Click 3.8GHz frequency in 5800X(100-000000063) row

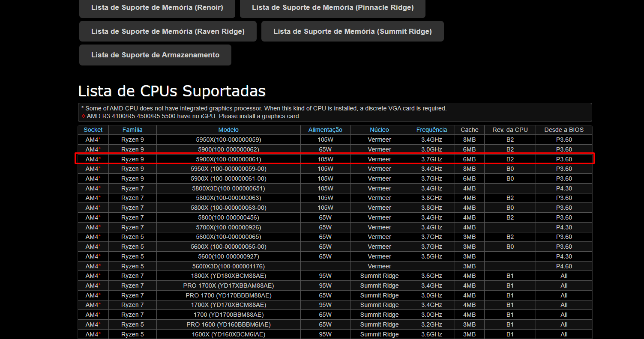coord(431,198)
